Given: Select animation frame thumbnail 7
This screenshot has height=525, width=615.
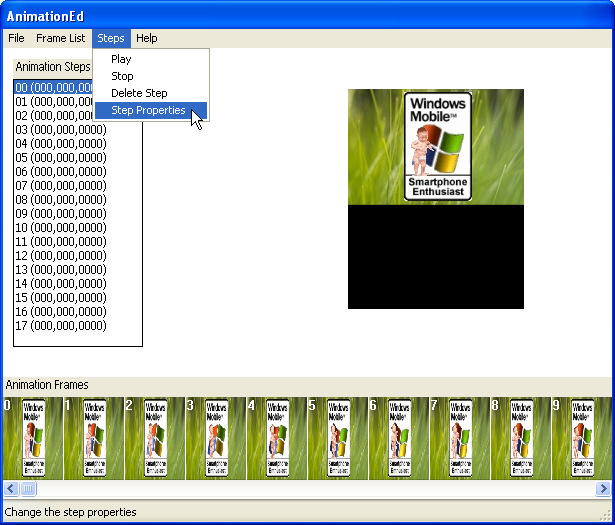Looking at the screenshot, I should 460,438.
